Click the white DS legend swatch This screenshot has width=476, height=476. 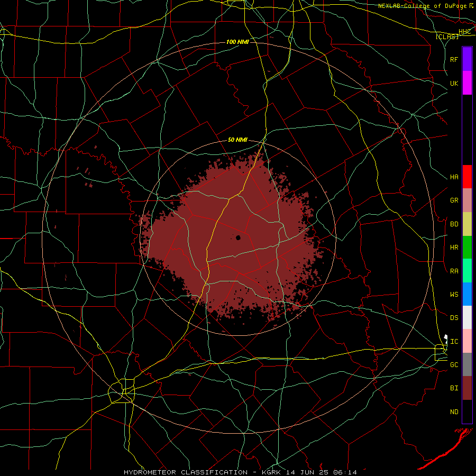pos(467,317)
